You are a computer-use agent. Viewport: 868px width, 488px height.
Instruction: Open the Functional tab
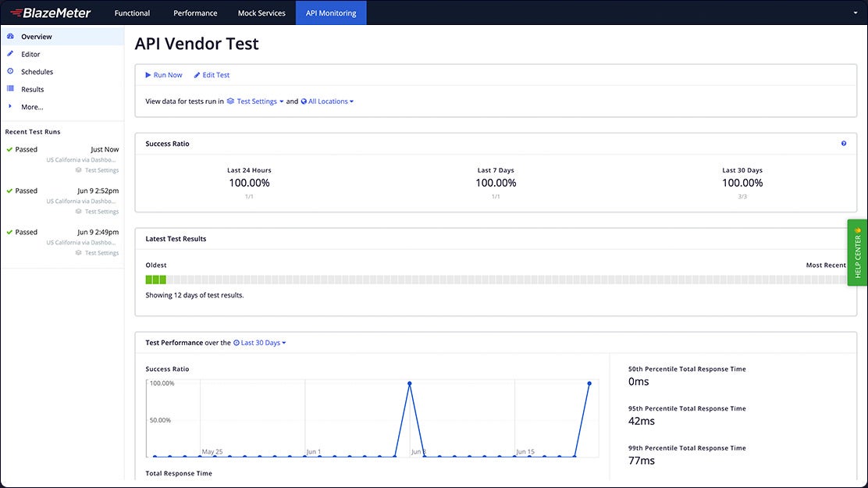[x=132, y=12]
